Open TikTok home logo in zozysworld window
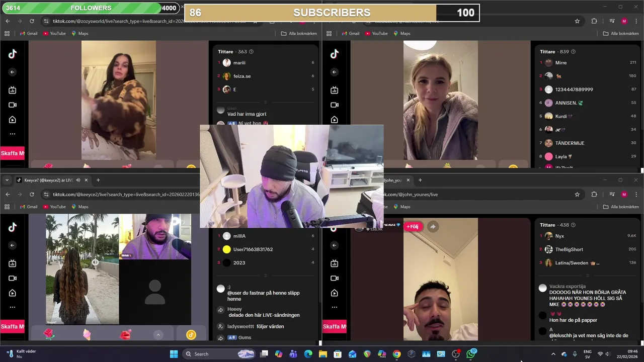644x362 pixels. coord(13,54)
